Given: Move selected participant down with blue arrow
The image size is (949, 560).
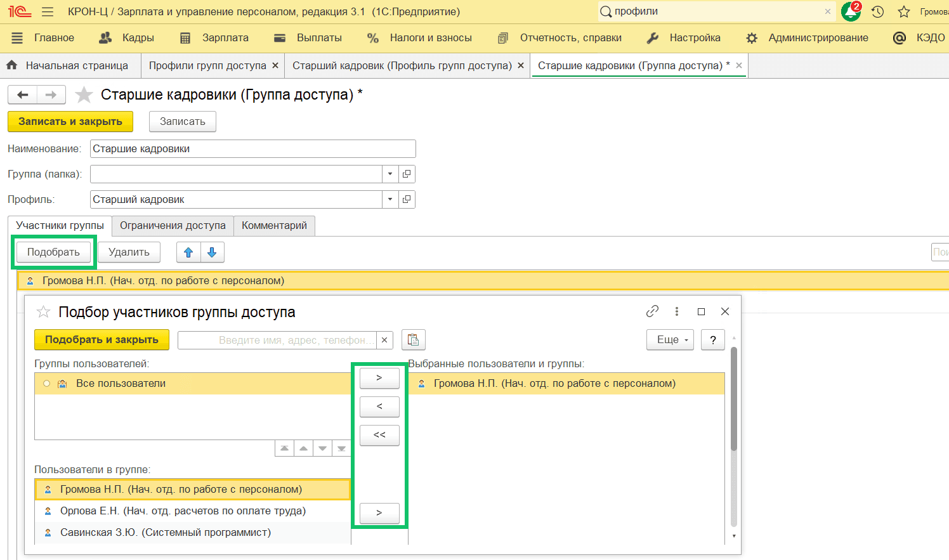Looking at the screenshot, I should [x=212, y=252].
